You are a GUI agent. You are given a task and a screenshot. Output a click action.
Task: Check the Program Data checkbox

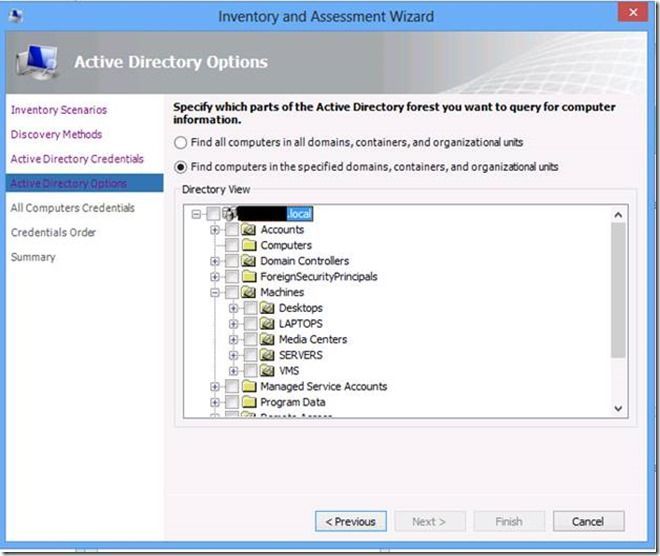pos(232,402)
